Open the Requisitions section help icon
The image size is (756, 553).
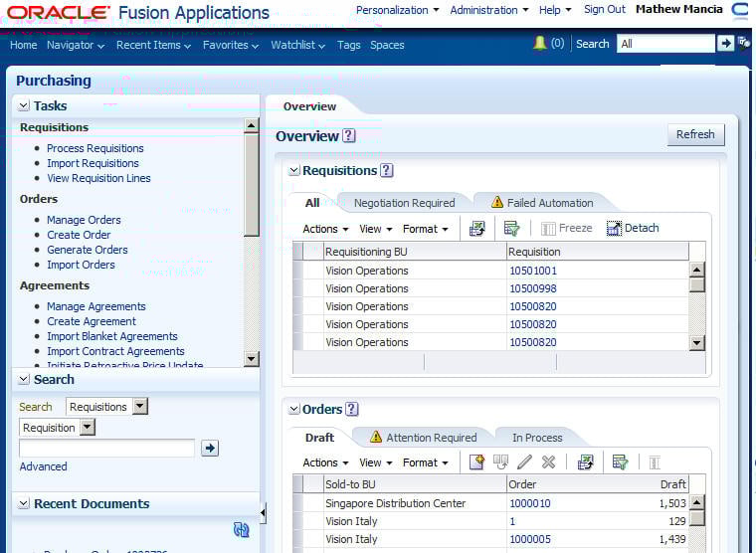[x=386, y=170]
